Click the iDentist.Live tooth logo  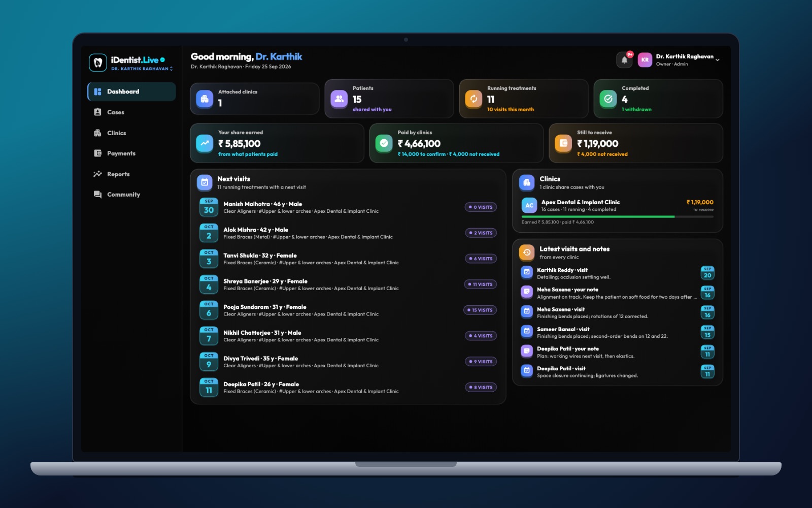point(98,63)
